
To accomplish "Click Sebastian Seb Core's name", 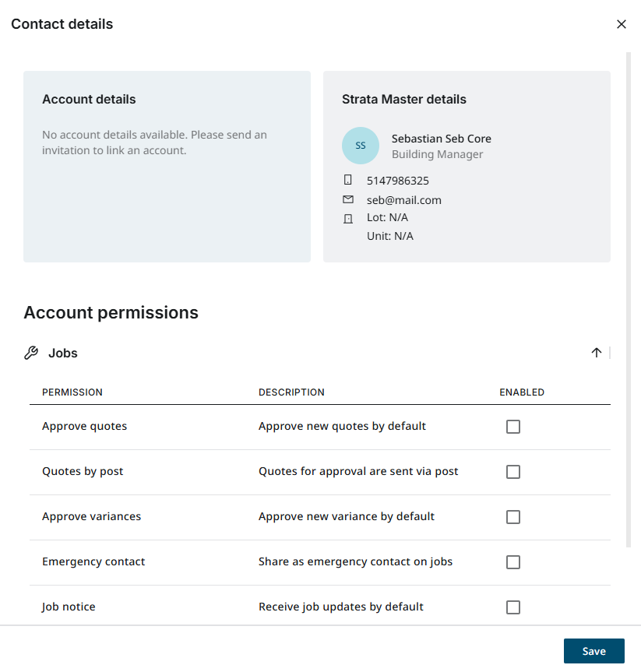I will click(x=441, y=139).
